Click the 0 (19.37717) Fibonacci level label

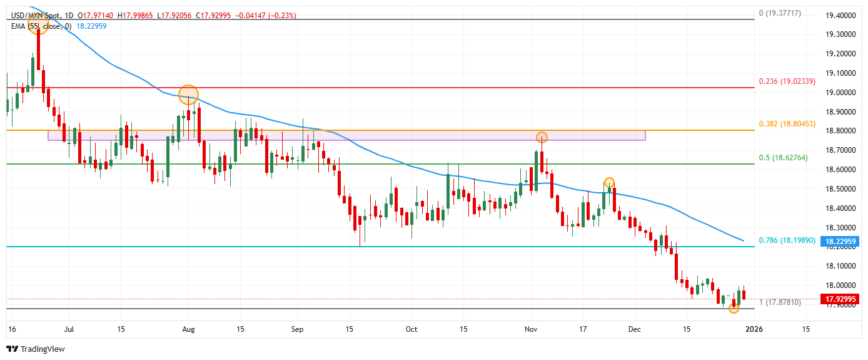779,13
